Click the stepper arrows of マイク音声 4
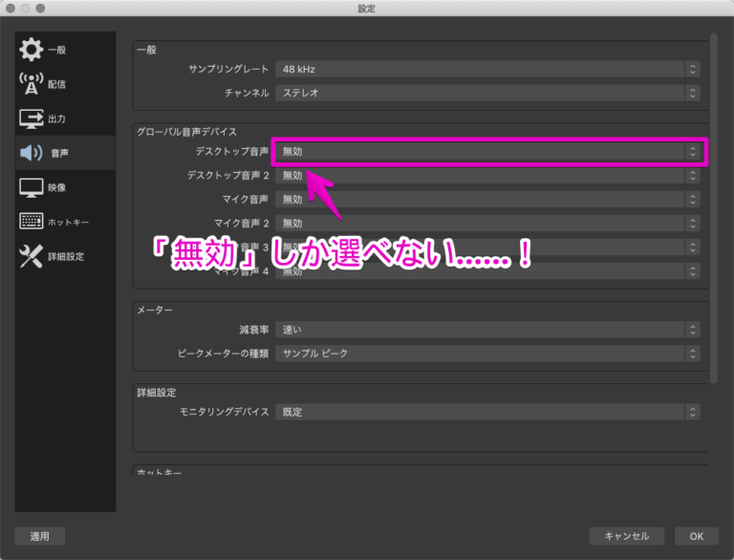The width and height of the screenshot is (734, 560). click(692, 271)
